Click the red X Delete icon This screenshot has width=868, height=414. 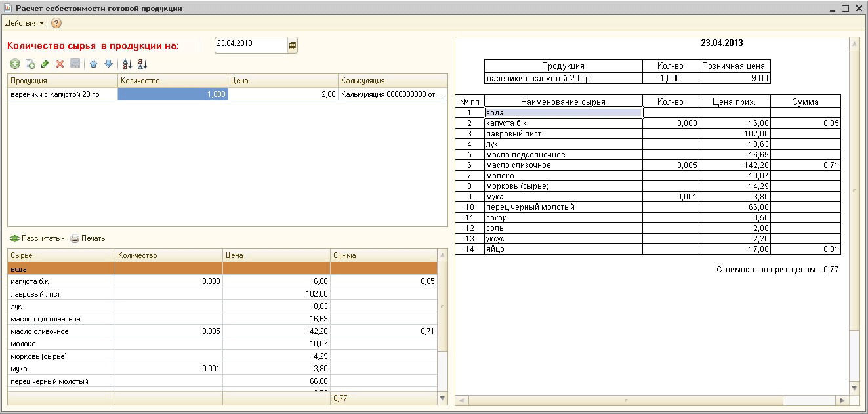pyautogui.click(x=60, y=64)
